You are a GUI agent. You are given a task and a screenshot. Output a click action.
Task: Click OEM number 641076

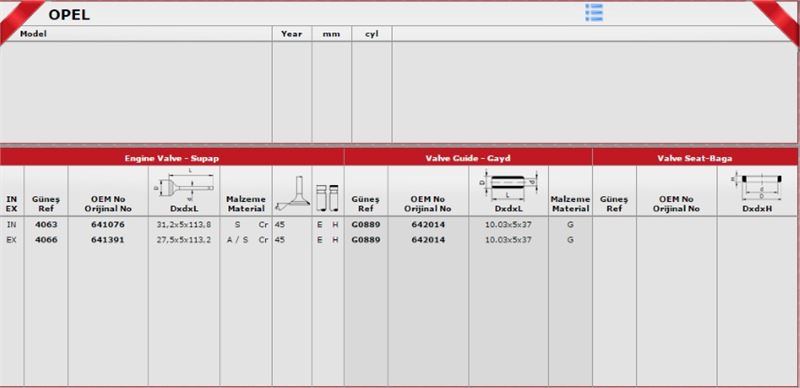point(108,224)
